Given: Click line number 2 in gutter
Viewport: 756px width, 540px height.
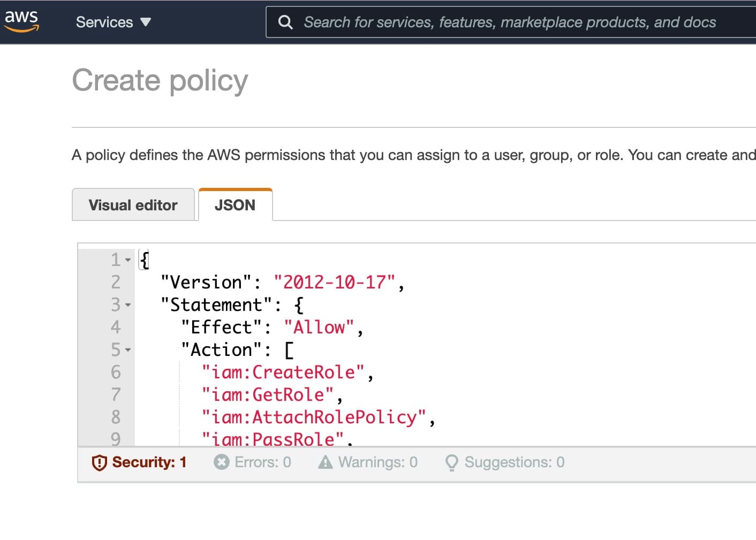Looking at the screenshot, I should 116,282.
